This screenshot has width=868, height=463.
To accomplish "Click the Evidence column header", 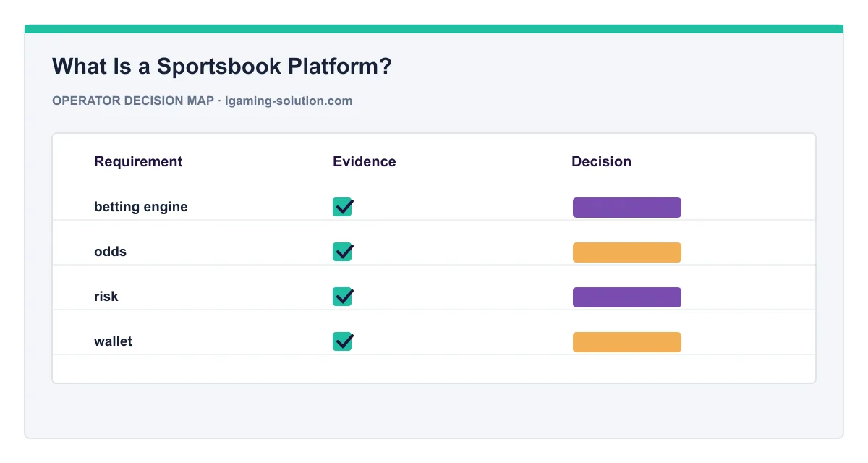I will point(365,162).
